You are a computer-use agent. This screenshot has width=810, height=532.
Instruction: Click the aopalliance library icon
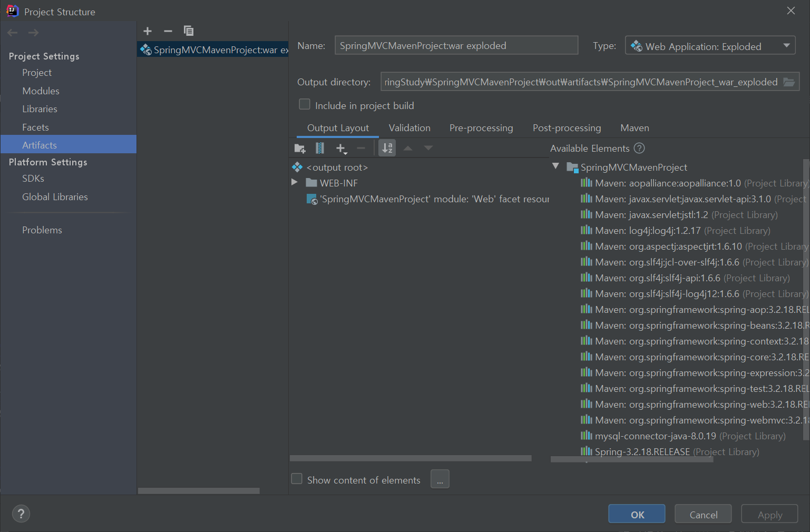click(x=586, y=183)
